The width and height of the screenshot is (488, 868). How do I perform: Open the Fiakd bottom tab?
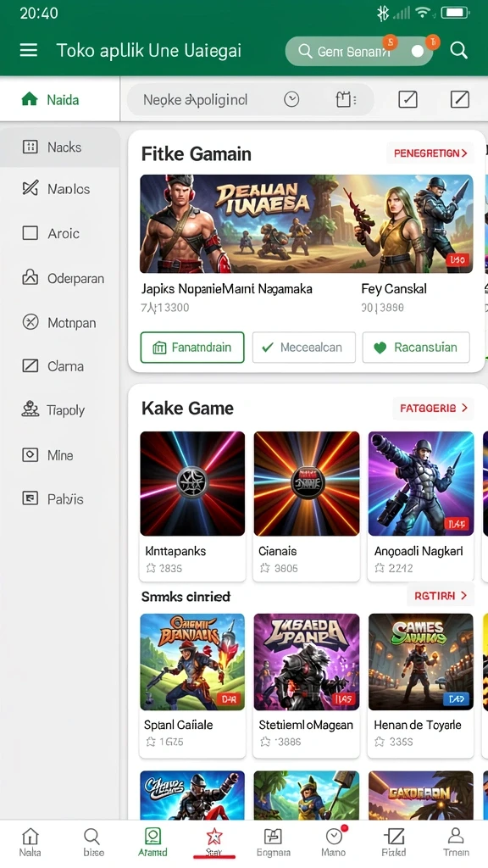pos(394,843)
